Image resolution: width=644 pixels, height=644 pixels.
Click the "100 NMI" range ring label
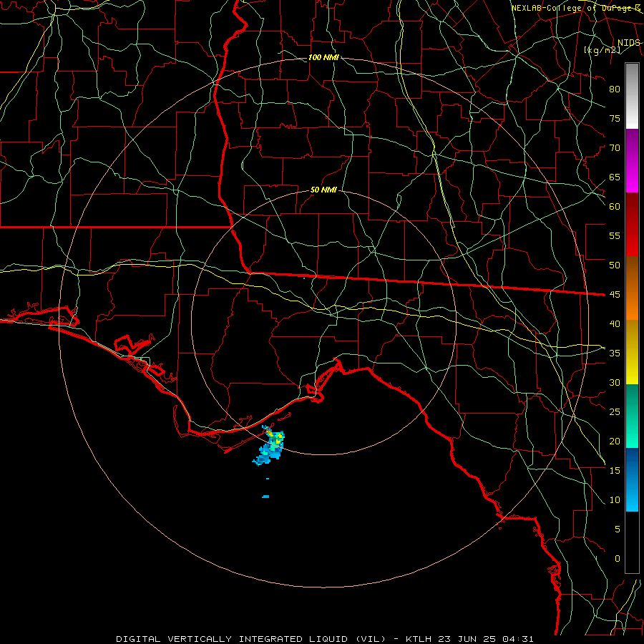tap(323, 57)
